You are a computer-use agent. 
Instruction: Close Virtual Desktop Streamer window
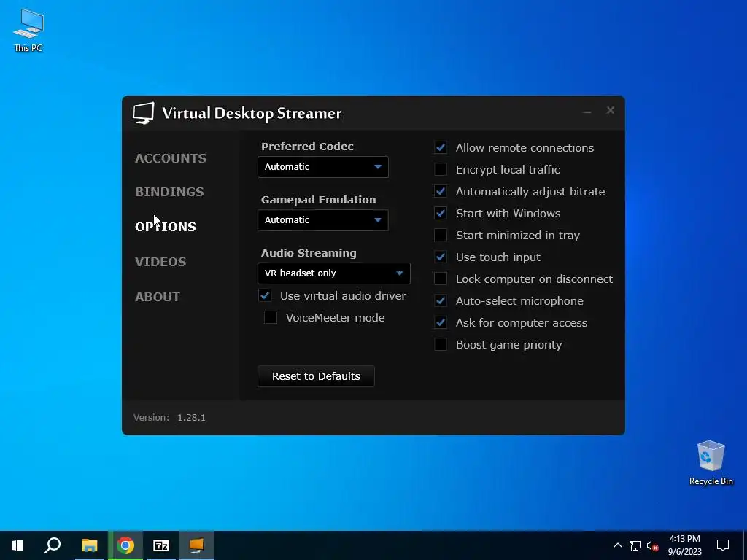(x=611, y=111)
